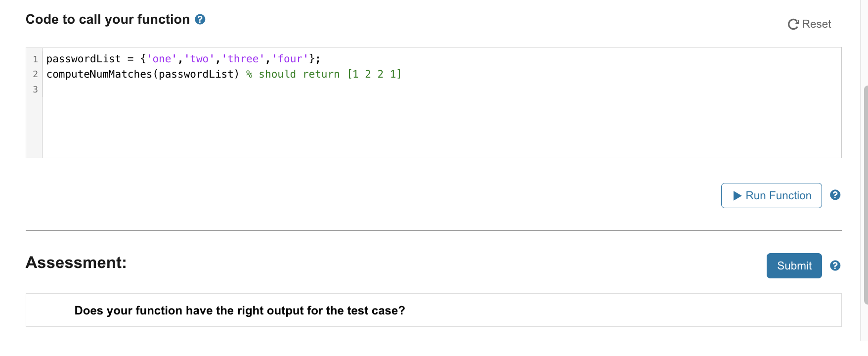The height and width of the screenshot is (356, 868).
Task: Click the Reset link to restore default code
Action: [816, 24]
